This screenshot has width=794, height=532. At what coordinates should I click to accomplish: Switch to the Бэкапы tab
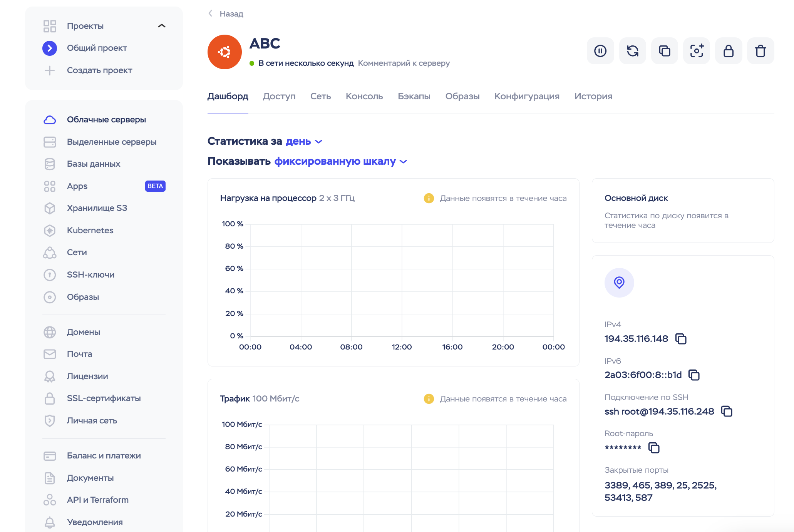tap(414, 96)
